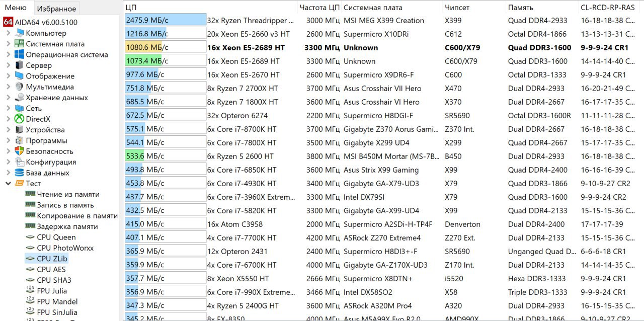Click the MSI MEG X399 Creation cell
Screen dimensions: 644x321
coord(384,21)
